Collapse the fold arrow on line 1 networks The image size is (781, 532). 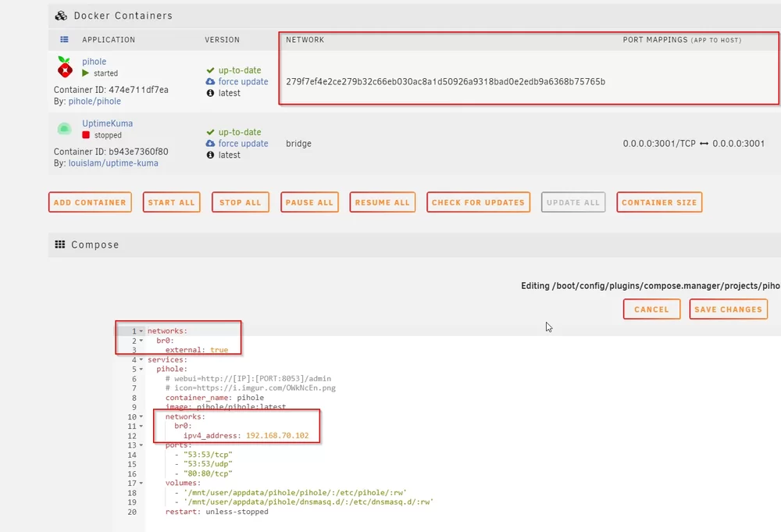pyautogui.click(x=141, y=330)
